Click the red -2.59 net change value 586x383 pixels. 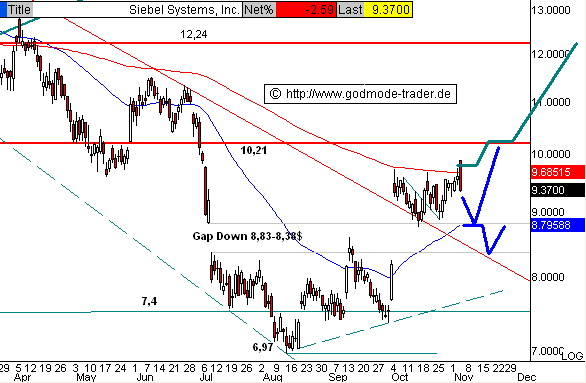pos(306,9)
